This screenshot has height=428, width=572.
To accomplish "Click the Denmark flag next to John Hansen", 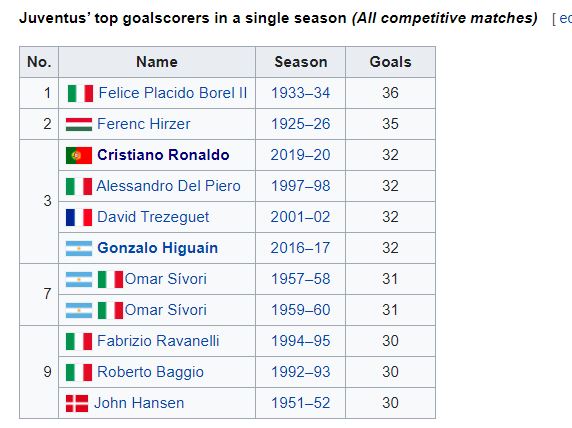I will click(77, 404).
